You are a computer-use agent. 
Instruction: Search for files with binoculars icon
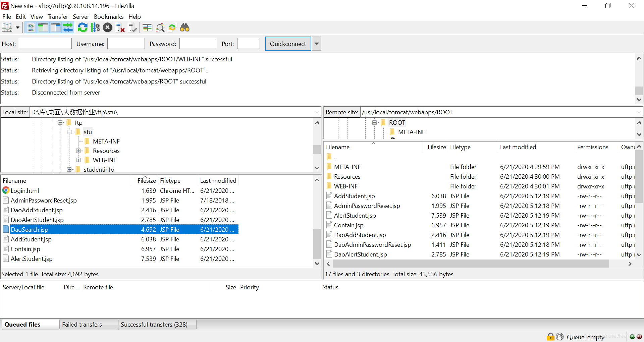point(185,27)
